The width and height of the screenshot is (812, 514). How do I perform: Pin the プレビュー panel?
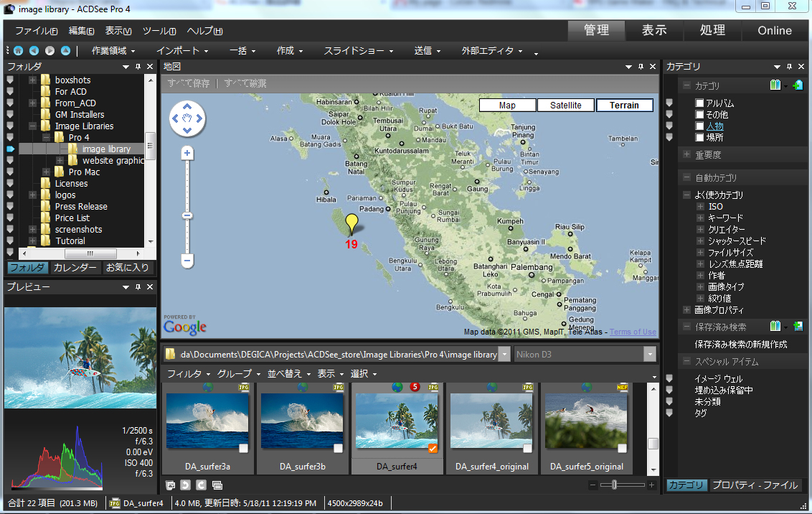(x=138, y=287)
